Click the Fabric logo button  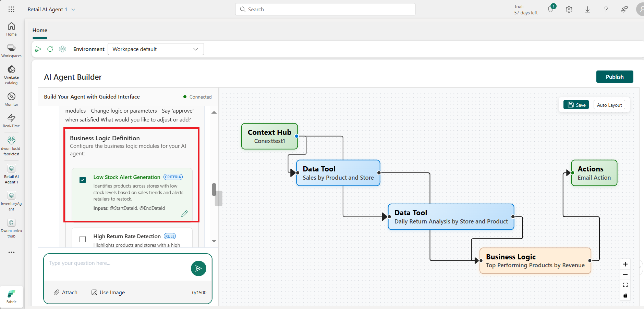point(11,296)
